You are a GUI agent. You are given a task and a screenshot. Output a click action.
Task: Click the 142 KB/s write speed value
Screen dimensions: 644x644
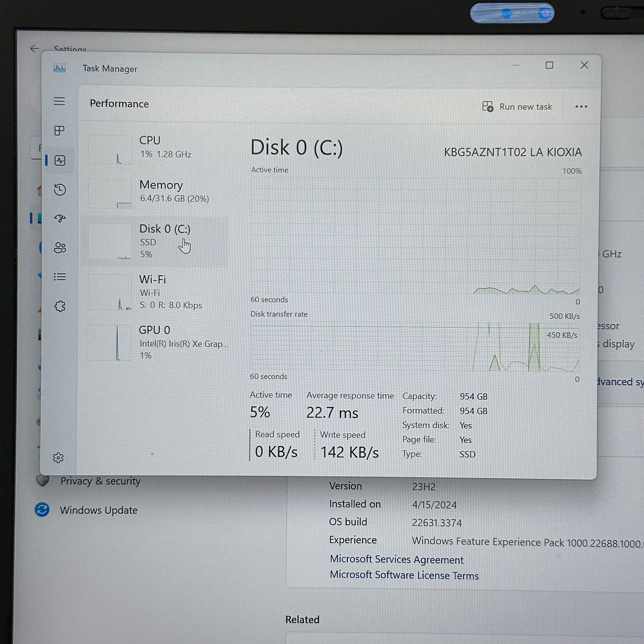pyautogui.click(x=349, y=452)
